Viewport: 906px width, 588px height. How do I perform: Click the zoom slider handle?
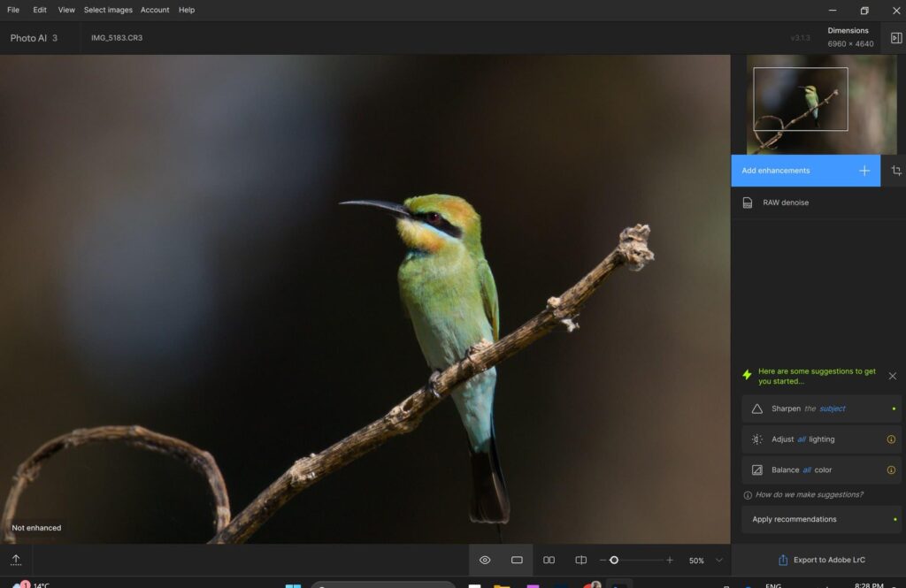click(614, 561)
